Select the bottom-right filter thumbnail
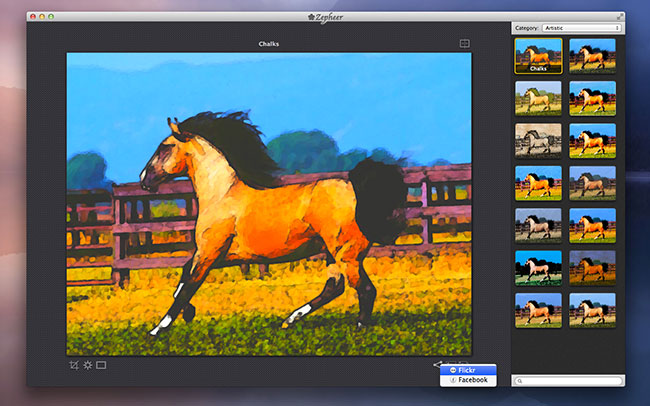This screenshot has width=650, height=406. coord(593,310)
